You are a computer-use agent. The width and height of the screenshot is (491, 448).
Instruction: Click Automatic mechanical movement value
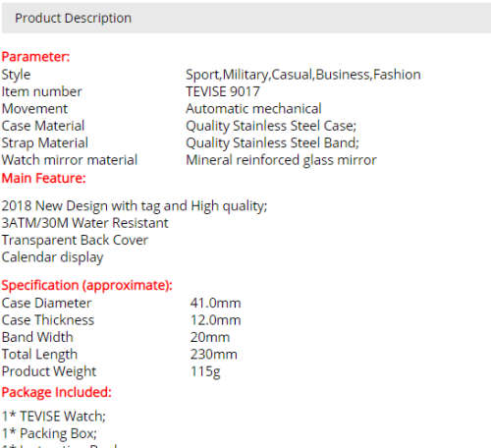click(253, 109)
